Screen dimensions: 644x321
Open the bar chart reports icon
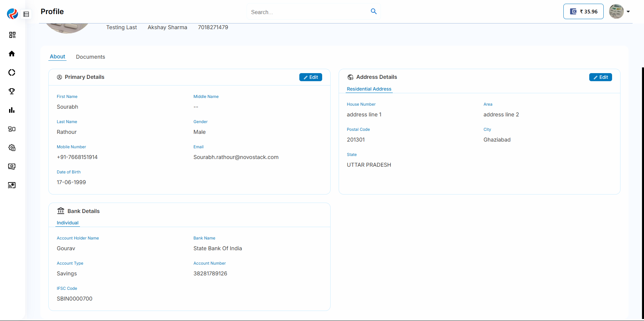tap(12, 110)
